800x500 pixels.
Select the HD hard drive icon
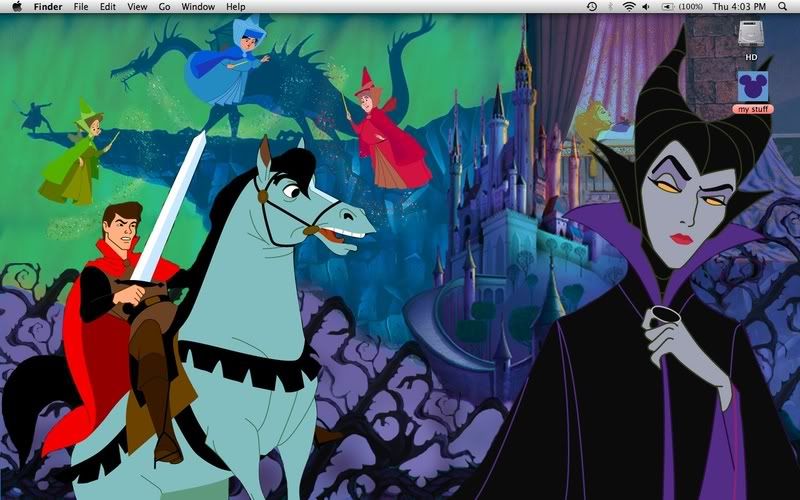coord(751,33)
